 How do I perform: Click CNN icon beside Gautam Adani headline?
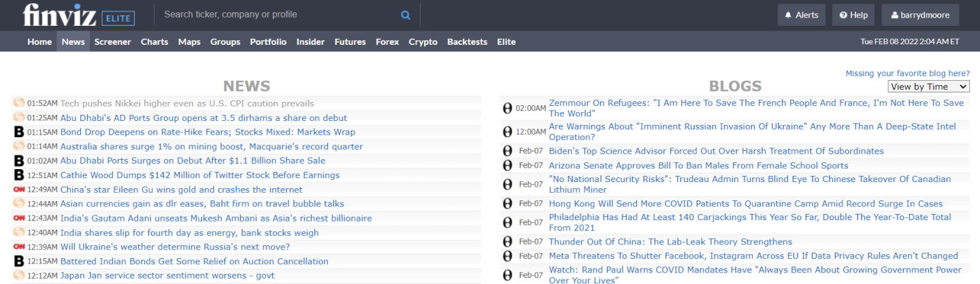[x=19, y=218]
